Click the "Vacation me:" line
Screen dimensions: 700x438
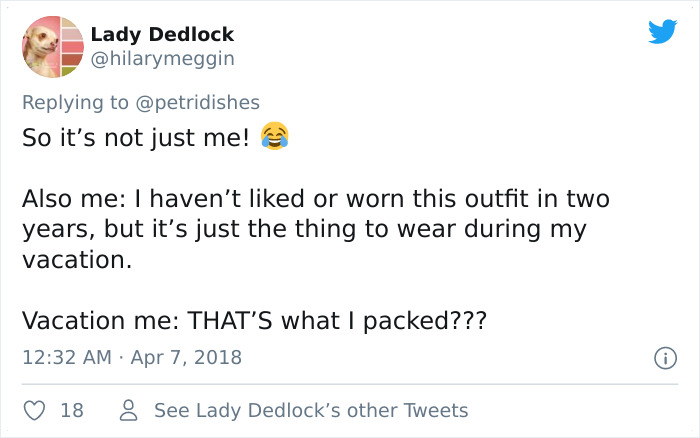tap(254, 321)
